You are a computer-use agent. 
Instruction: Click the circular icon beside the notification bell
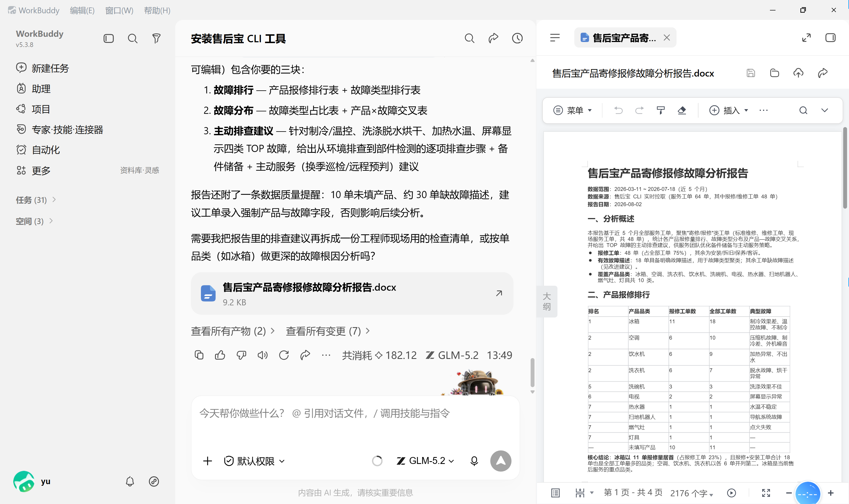(x=154, y=481)
